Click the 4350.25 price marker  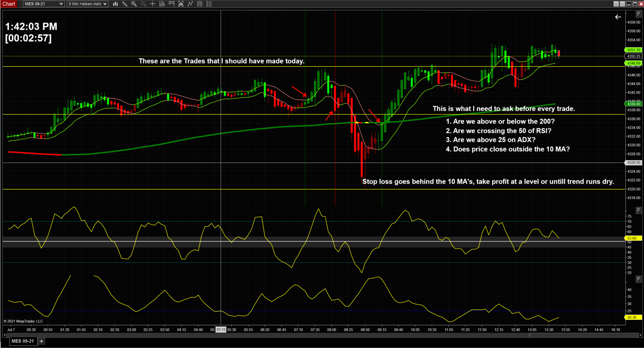click(x=633, y=56)
